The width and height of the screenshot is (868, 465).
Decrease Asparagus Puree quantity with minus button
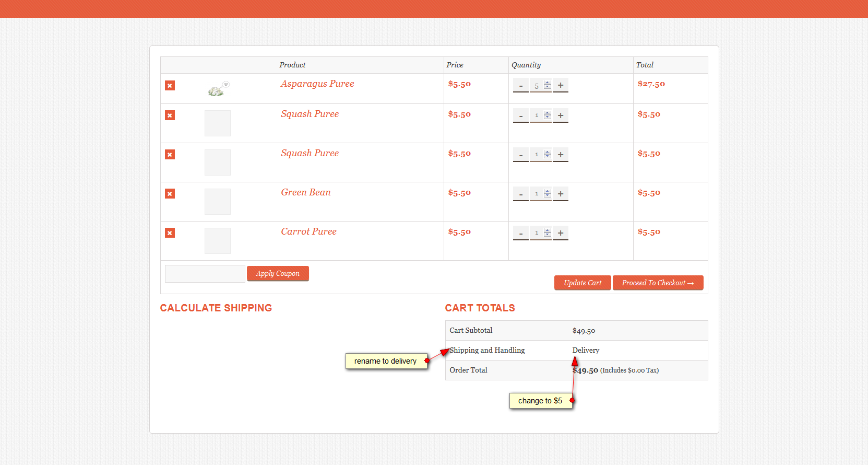520,85
